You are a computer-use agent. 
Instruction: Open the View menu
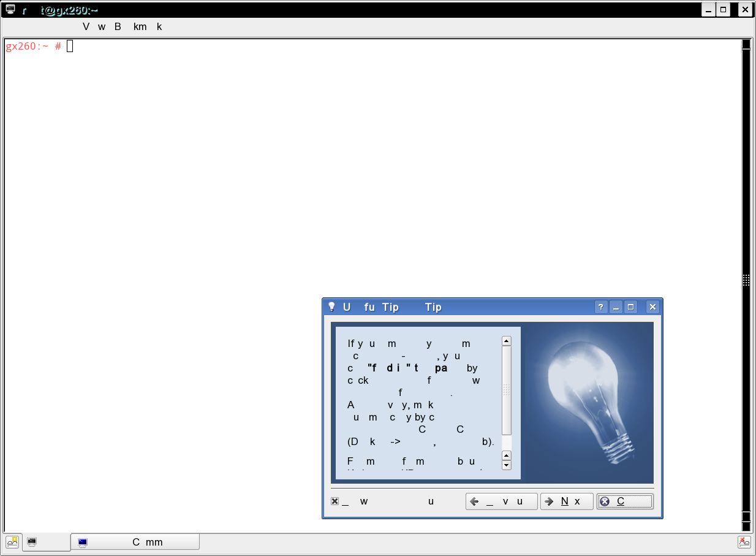(86, 27)
